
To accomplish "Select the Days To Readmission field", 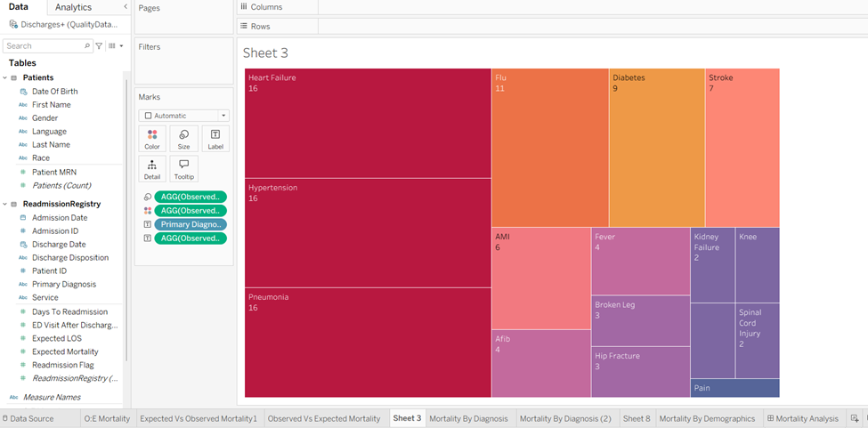I will point(69,311).
